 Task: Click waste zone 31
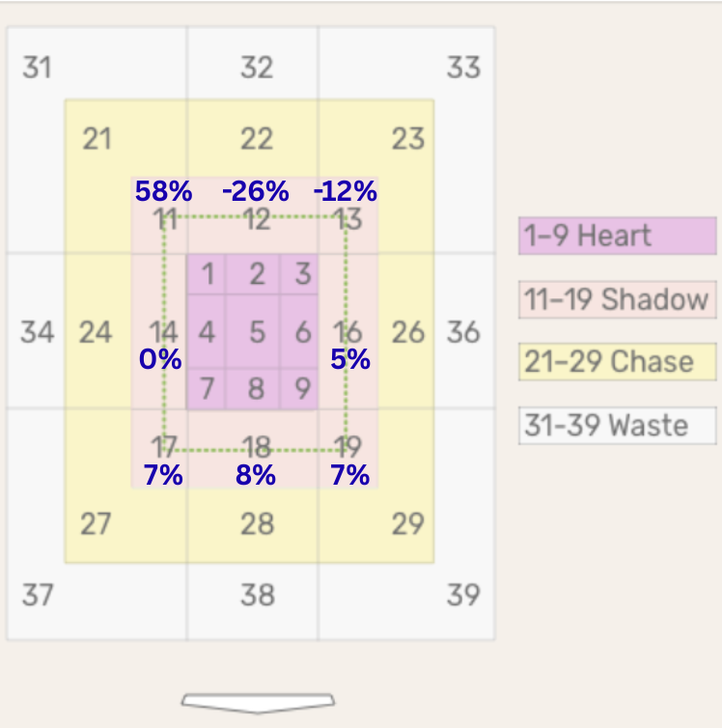(x=37, y=68)
